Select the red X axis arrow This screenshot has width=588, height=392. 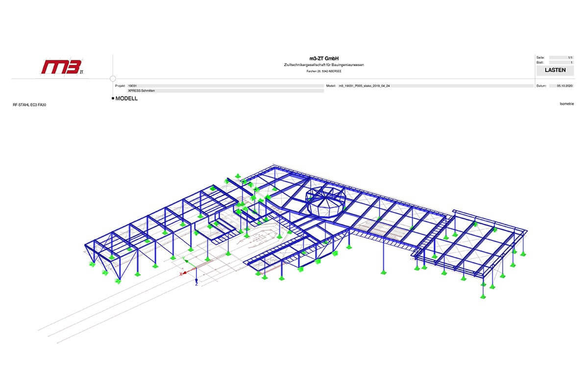click(185, 273)
